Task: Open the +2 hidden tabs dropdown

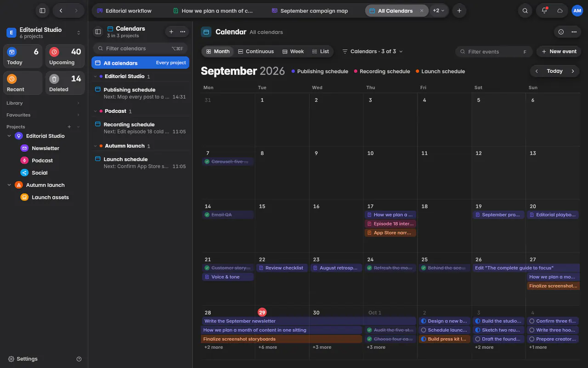Action: tap(439, 11)
